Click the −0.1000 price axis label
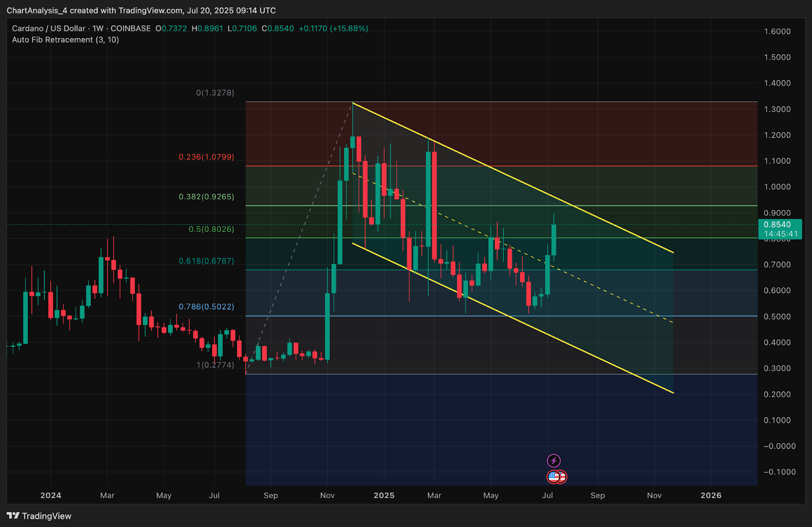 coord(776,472)
